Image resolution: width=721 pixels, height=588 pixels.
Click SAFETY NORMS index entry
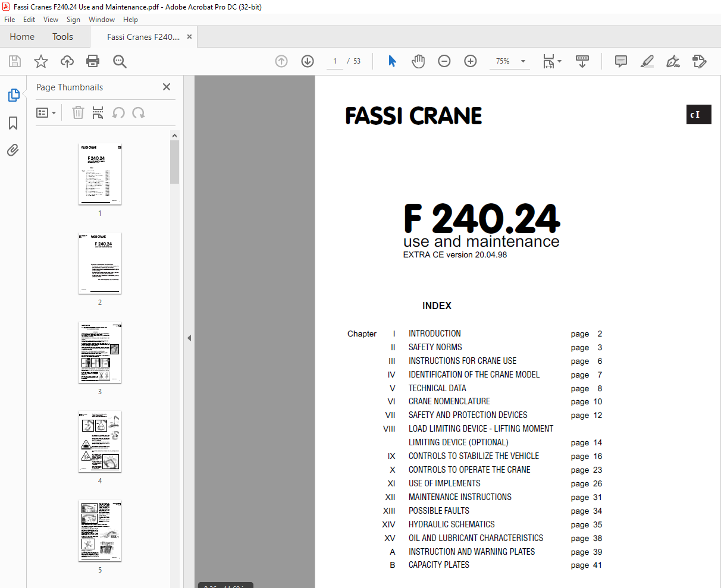point(435,347)
